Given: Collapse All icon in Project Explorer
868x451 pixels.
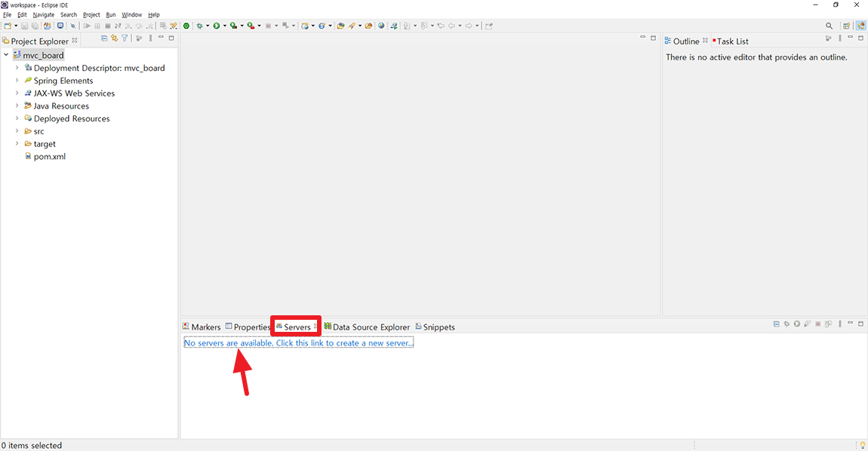Looking at the screenshot, I should pos(103,38).
